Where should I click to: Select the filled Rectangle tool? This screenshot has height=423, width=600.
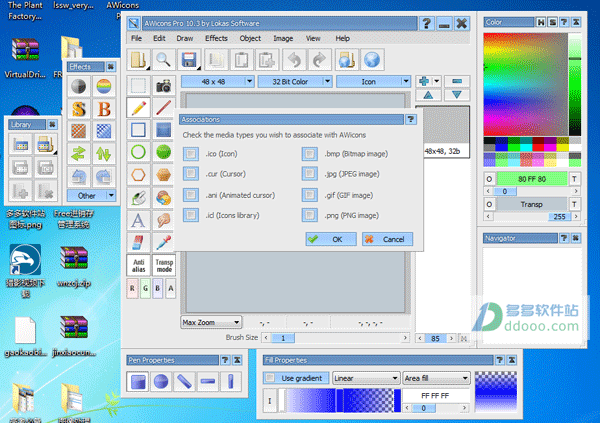(164, 130)
